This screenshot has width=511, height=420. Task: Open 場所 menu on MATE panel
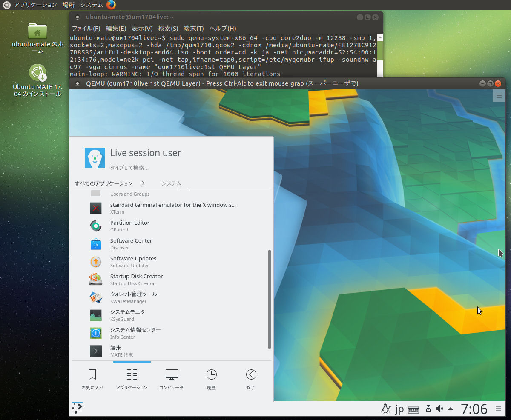point(69,5)
